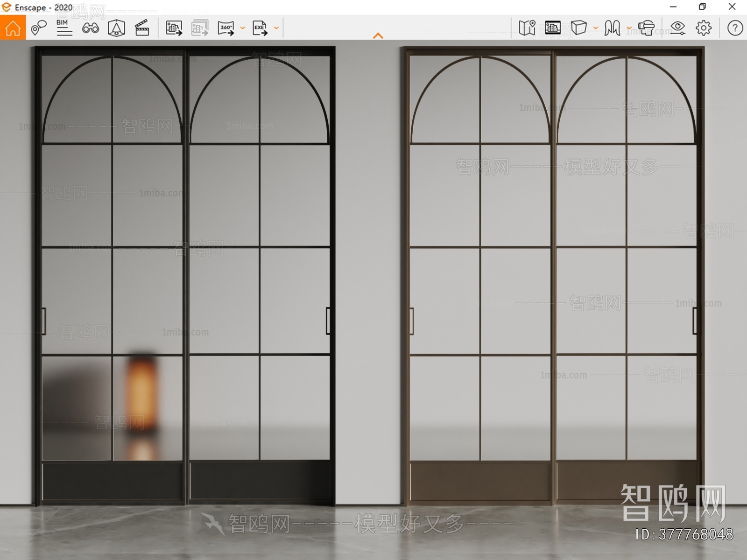Viewport: 747px width, 560px height.
Task: Close the Enscape window
Action: coord(732,7)
